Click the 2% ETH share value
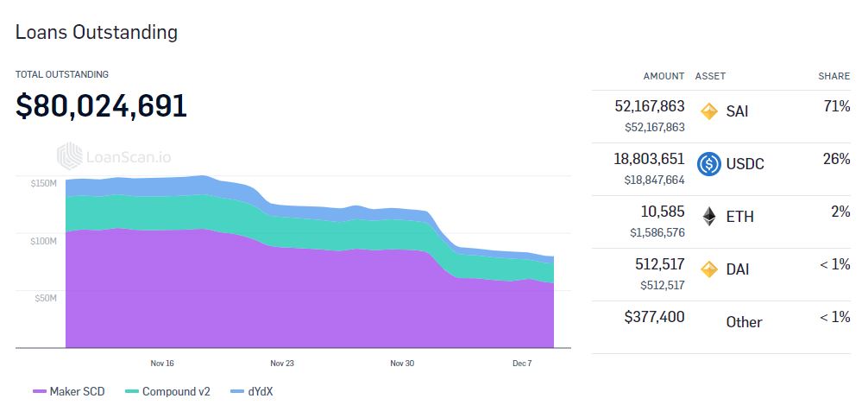Image resolution: width=868 pixels, height=405 pixels. pyautogui.click(x=841, y=211)
